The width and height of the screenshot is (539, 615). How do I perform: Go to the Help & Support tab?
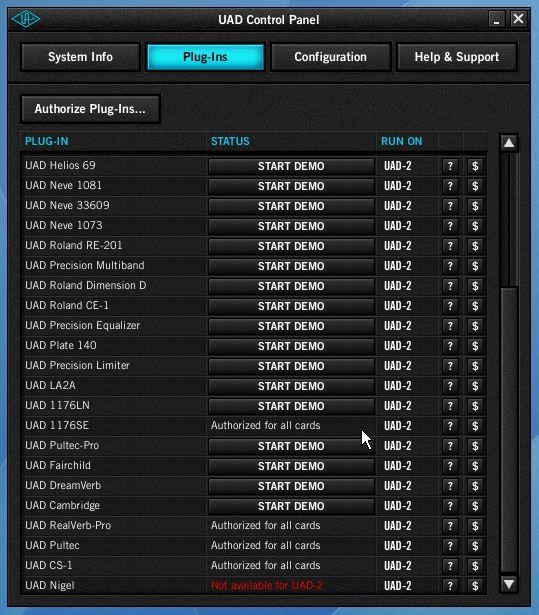[457, 57]
